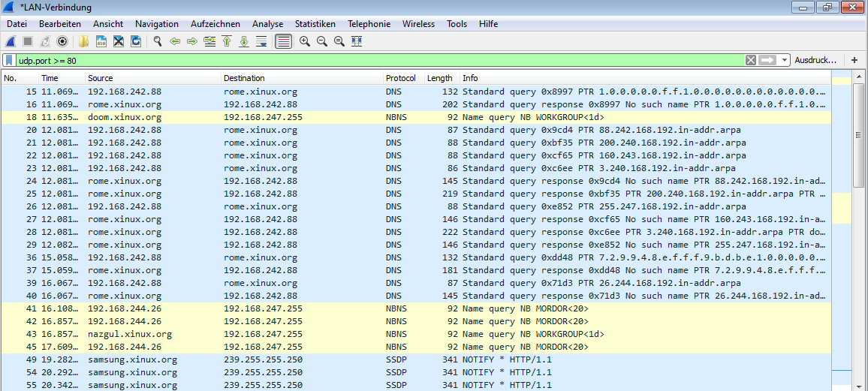The image size is (868, 391).
Task: Restart the current capture
Action: click(x=45, y=41)
